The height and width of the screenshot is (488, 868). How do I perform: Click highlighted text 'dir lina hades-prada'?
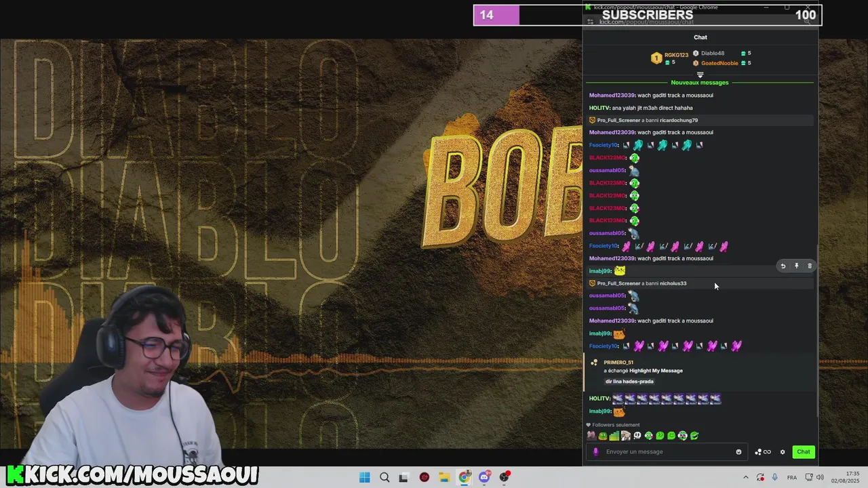click(x=629, y=382)
